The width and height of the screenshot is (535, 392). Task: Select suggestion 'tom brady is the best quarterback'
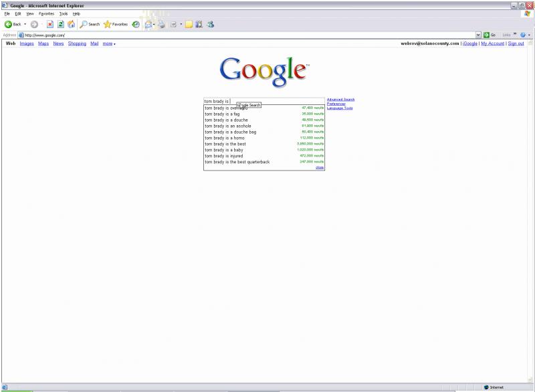point(264,162)
